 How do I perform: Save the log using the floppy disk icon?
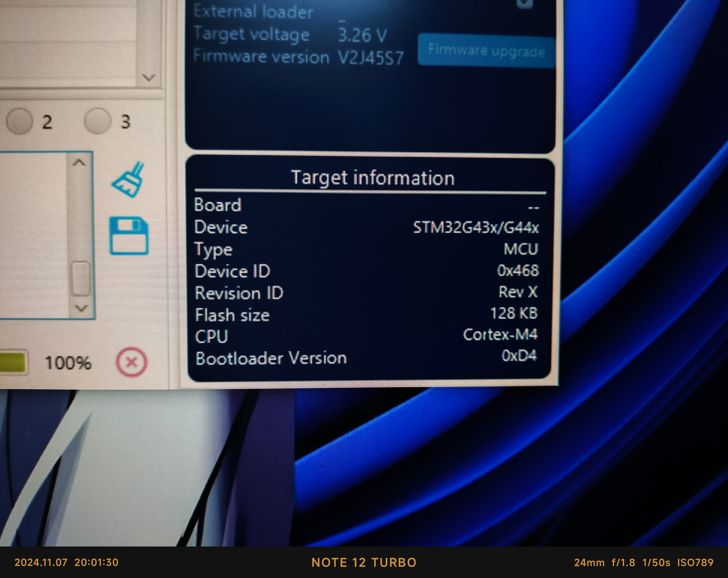click(129, 236)
